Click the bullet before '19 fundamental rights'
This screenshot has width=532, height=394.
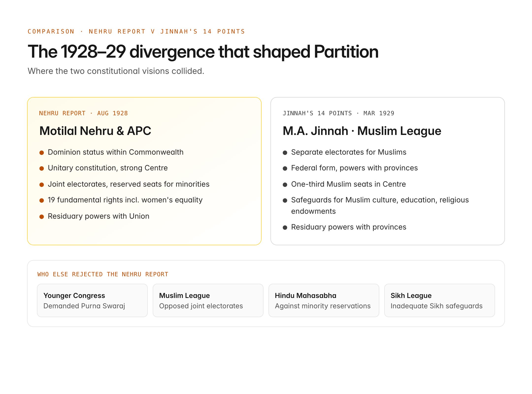(42, 200)
